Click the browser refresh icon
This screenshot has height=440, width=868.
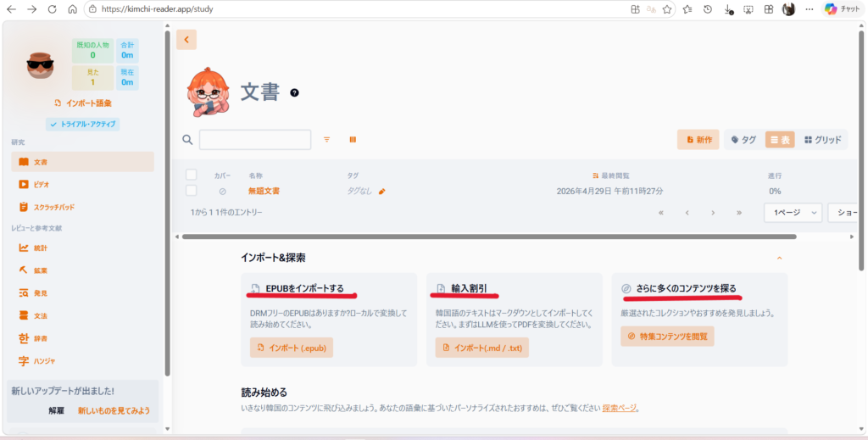[53, 9]
